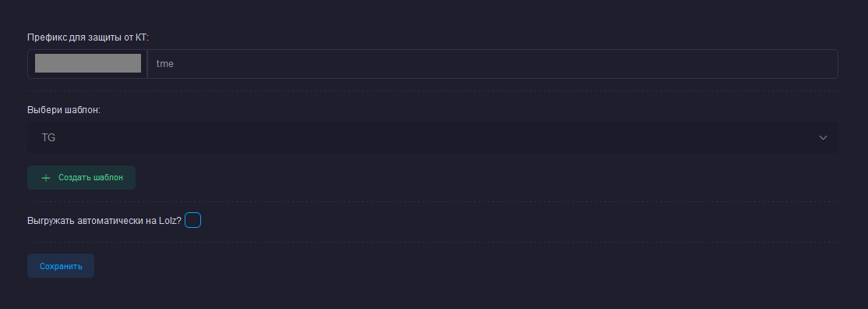Screen dimensions: 868x309
Task: Tick the blue-outlined Lolz auto-upload box
Action: [192, 220]
